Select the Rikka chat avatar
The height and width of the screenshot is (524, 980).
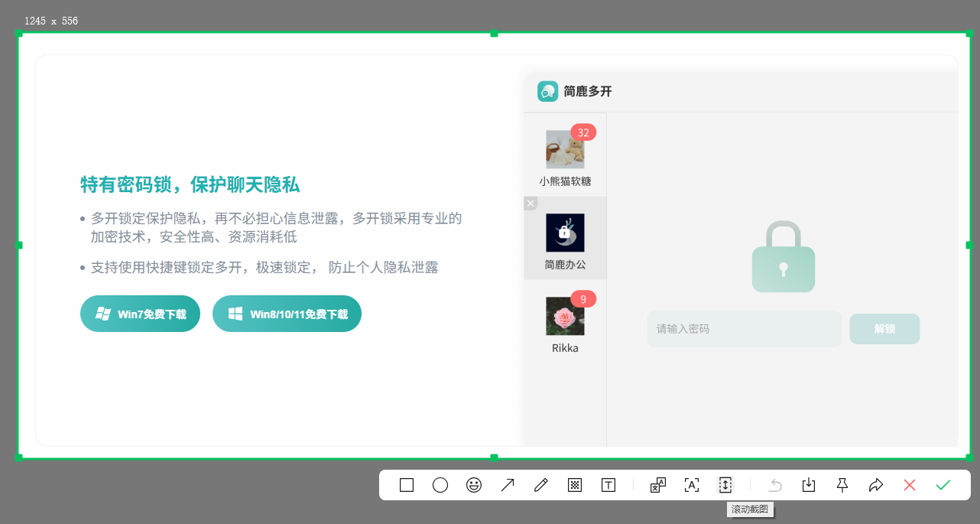tap(565, 317)
